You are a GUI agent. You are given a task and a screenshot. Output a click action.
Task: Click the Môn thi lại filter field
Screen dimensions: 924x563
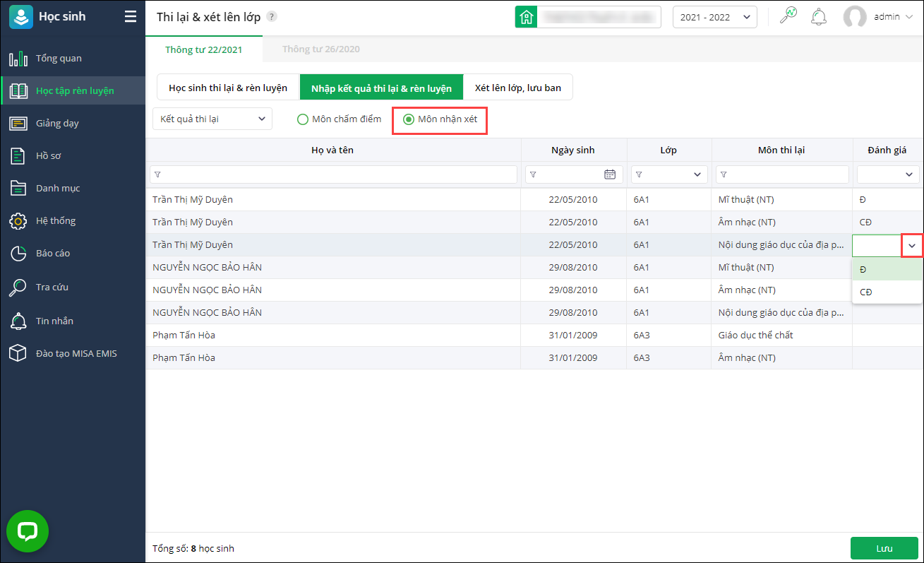[782, 174]
